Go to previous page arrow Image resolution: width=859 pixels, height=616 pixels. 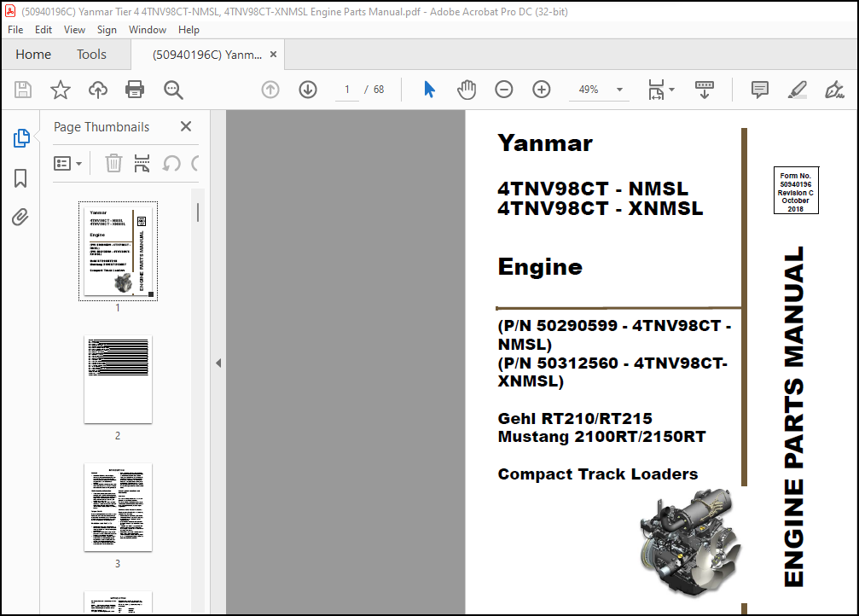(270, 90)
